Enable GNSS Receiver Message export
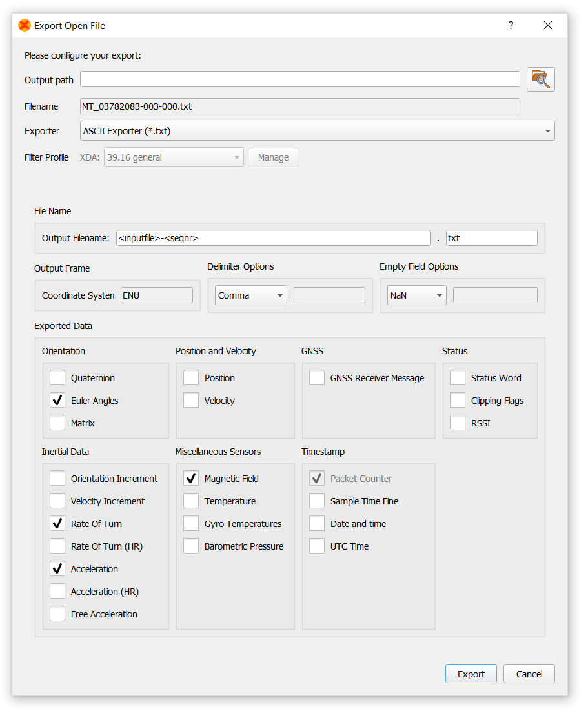Image resolution: width=588 pixels, height=709 pixels. (316, 377)
